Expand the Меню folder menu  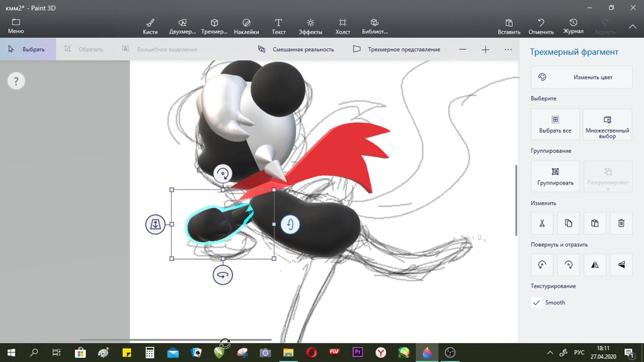pyautogui.click(x=16, y=26)
